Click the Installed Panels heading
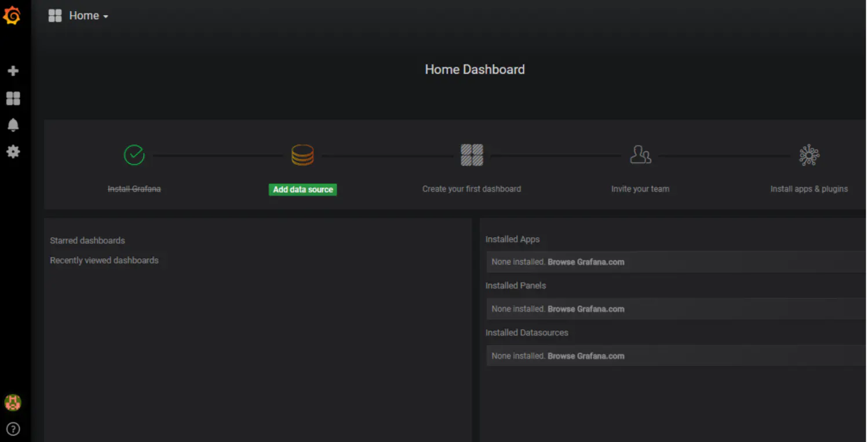Viewport: 868px width, 442px height. [x=516, y=286]
